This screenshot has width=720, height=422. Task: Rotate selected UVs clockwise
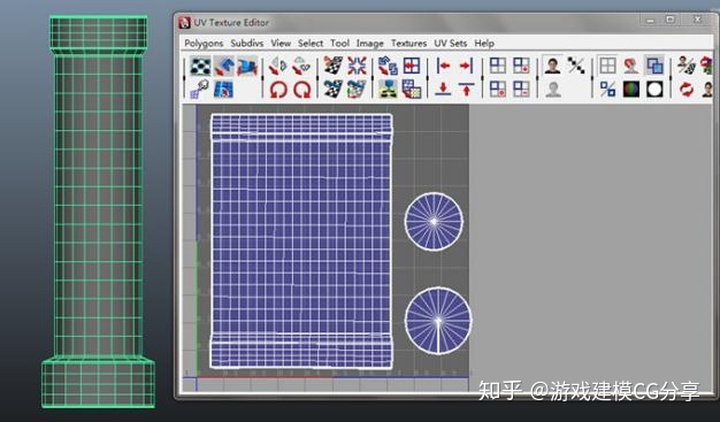(302, 89)
